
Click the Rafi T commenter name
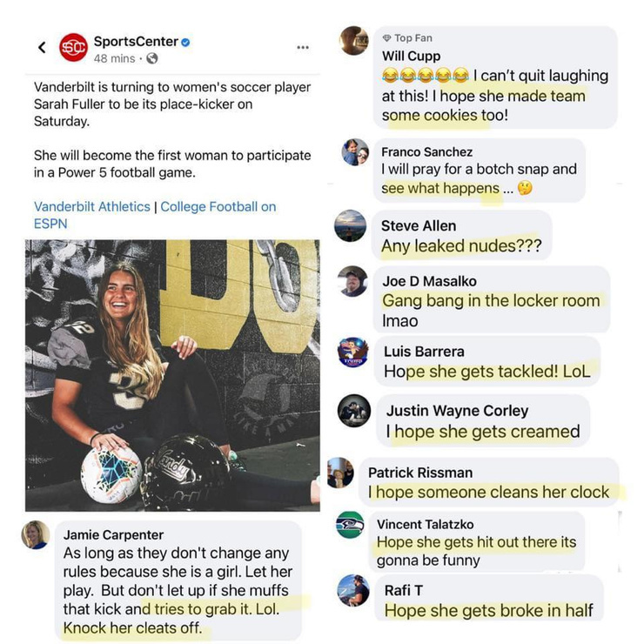click(x=403, y=591)
